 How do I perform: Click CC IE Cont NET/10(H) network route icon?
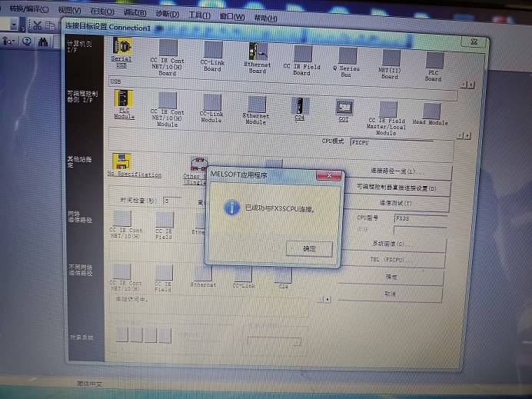coord(122,218)
